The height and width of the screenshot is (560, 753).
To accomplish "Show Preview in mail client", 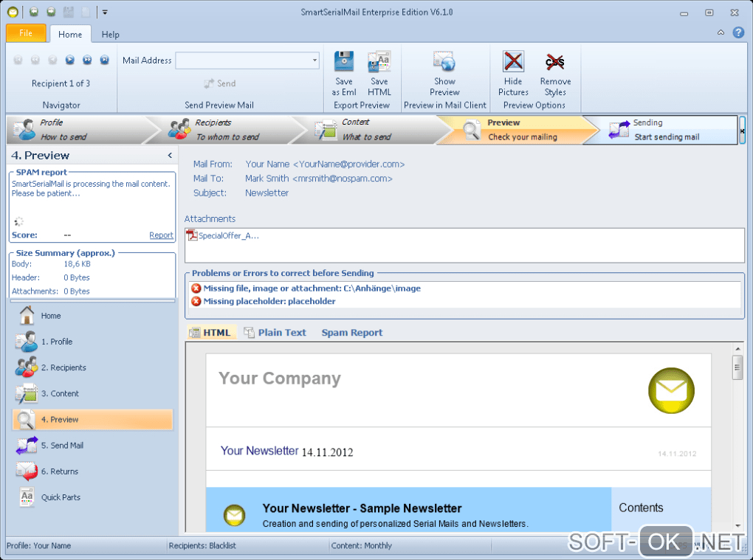I will pos(444,74).
